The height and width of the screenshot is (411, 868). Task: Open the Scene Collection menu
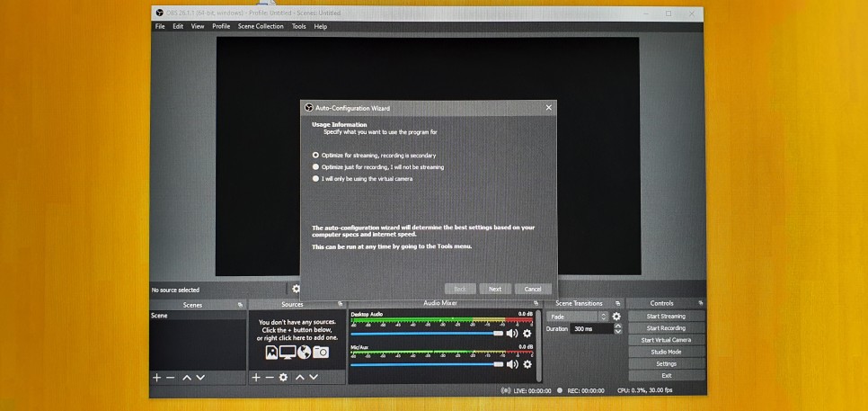(x=261, y=26)
